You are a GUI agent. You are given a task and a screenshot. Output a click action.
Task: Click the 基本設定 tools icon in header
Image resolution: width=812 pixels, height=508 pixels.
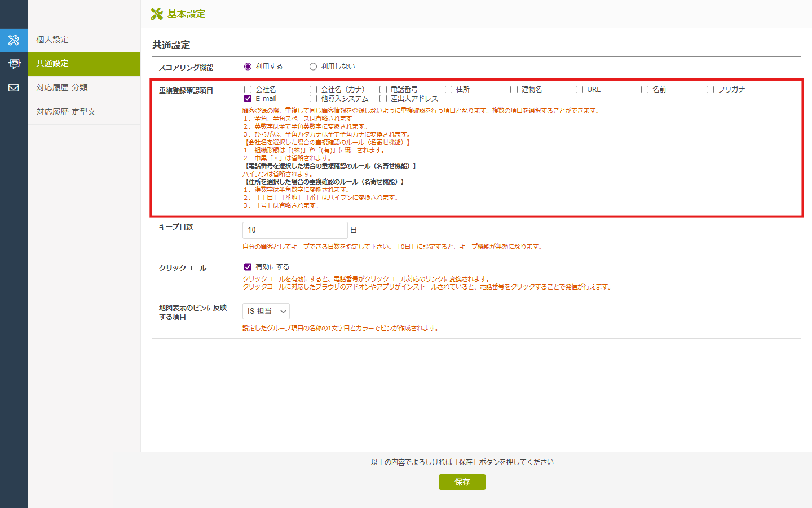(x=157, y=14)
